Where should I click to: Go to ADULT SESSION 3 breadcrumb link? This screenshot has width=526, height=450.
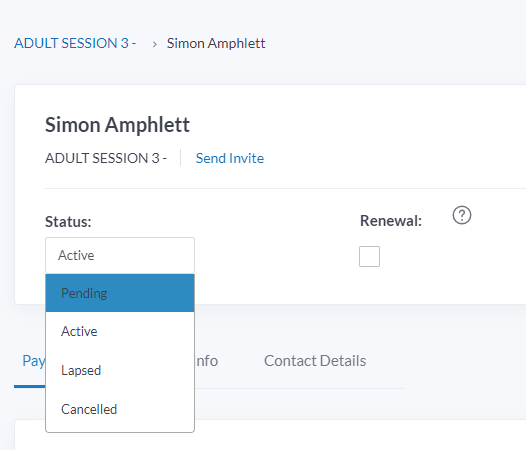coord(75,43)
